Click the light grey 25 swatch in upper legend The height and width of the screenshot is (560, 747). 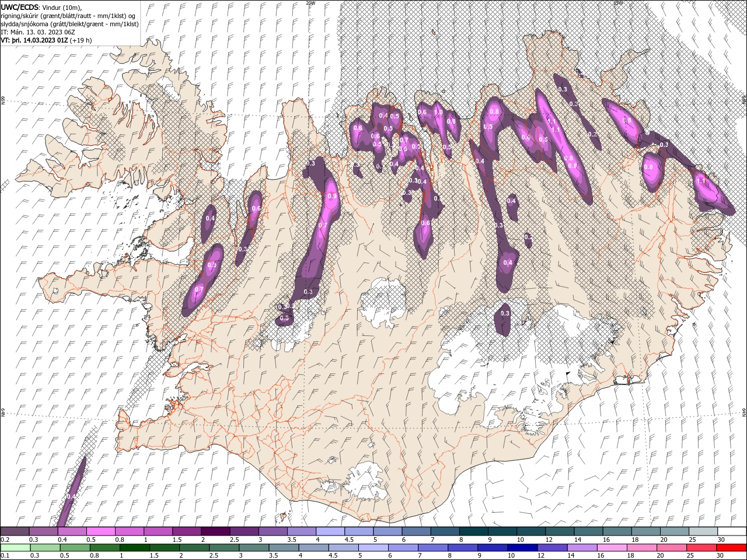coord(703,531)
